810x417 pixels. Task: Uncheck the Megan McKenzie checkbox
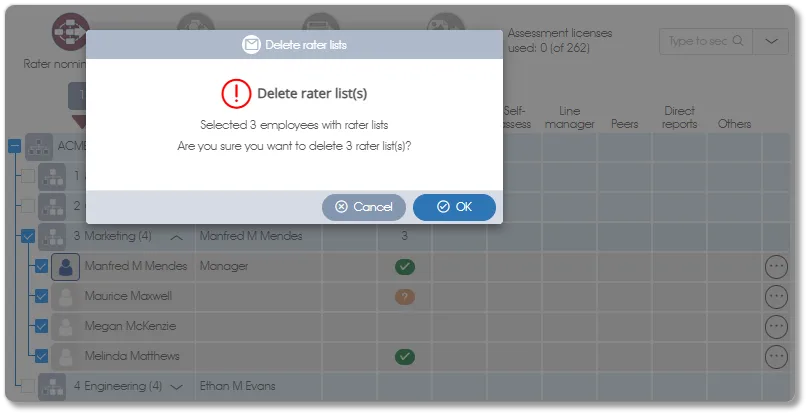(x=41, y=326)
